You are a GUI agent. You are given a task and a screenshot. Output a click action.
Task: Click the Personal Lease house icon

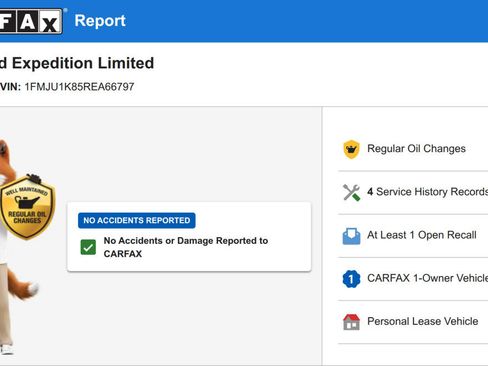pyautogui.click(x=351, y=322)
